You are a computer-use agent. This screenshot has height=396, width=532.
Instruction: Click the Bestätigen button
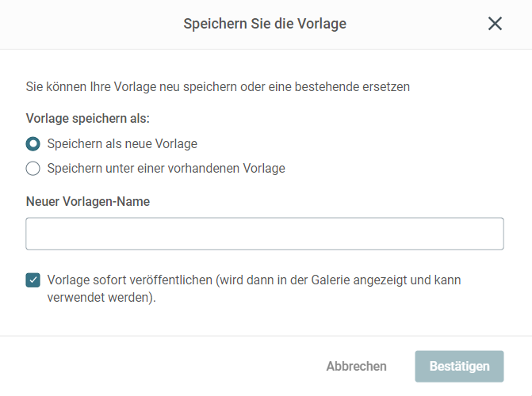point(459,367)
